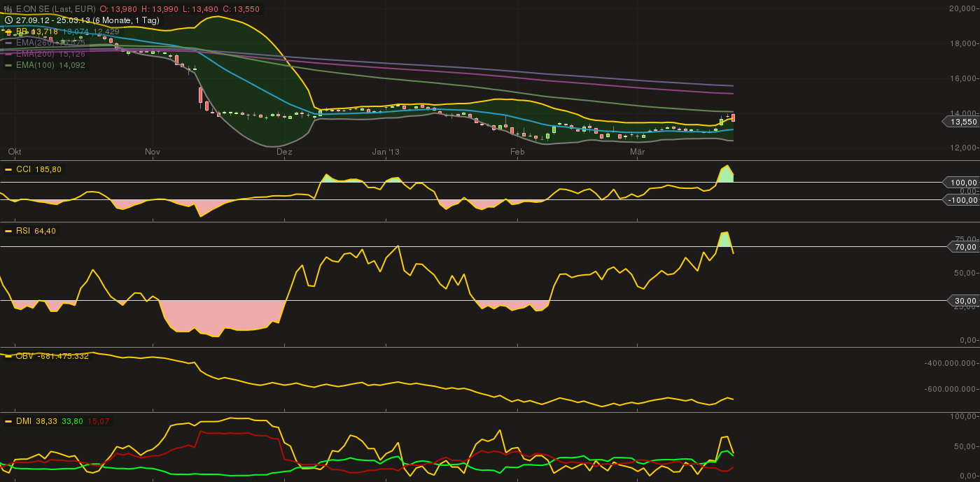Click the CCI upper threshold tag 100,00
This screenshot has width=980, height=482.
click(962, 182)
